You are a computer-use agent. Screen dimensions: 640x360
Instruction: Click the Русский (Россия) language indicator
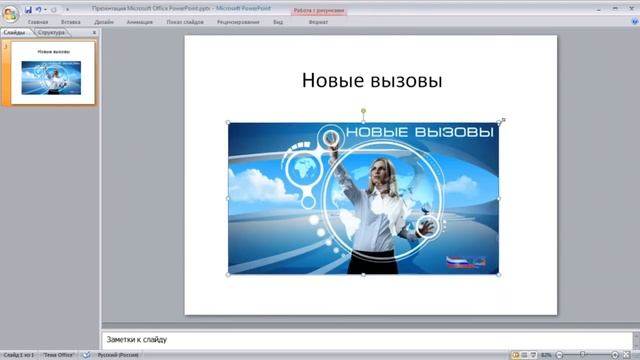pos(118,355)
